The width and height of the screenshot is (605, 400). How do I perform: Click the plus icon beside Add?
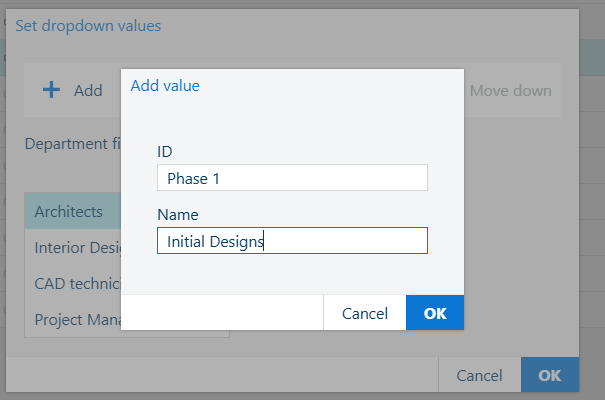point(51,90)
